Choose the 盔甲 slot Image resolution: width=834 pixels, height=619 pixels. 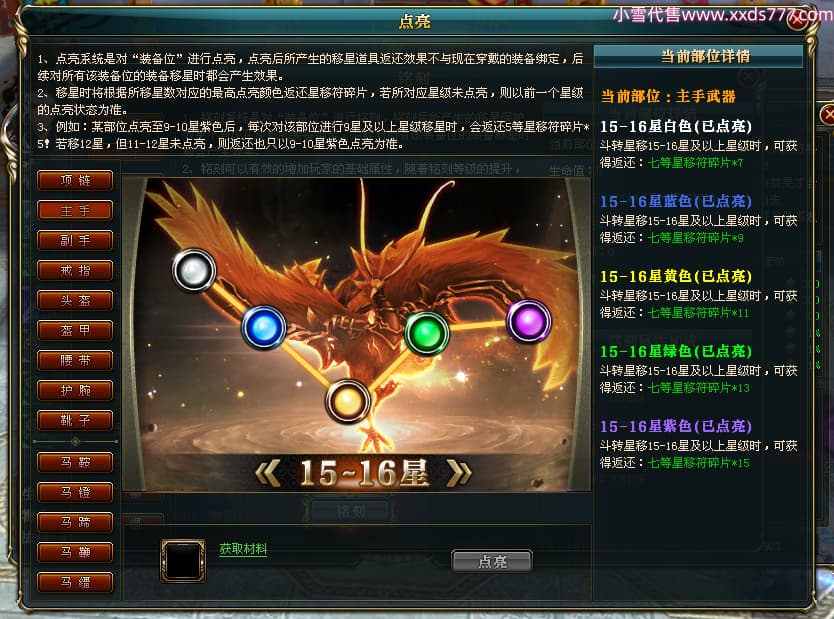[75, 330]
